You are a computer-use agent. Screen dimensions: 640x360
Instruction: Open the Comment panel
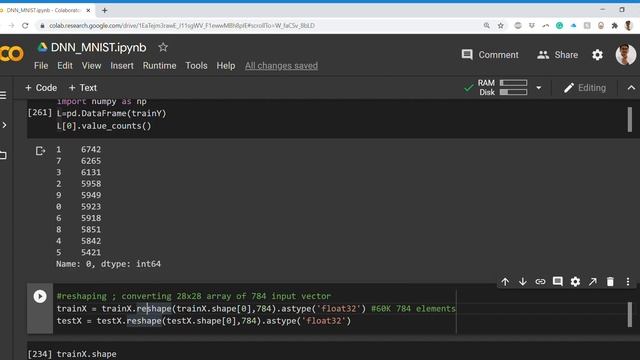click(490, 55)
